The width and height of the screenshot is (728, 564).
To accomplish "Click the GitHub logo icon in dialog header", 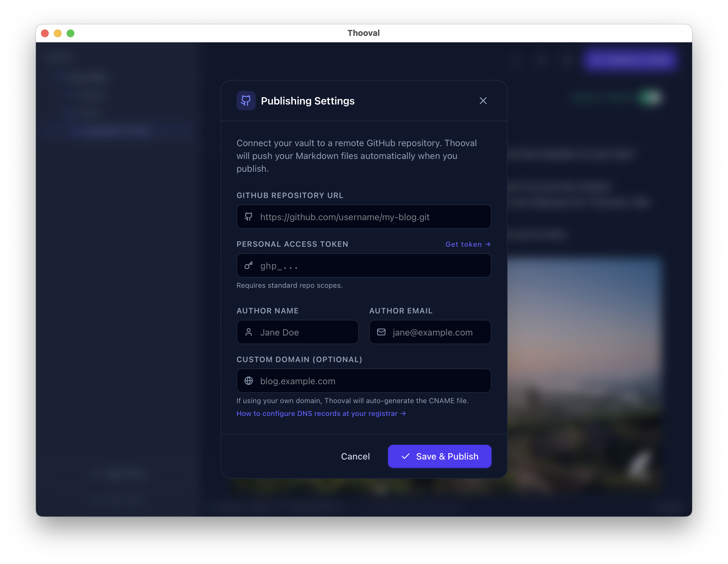I will [x=246, y=101].
